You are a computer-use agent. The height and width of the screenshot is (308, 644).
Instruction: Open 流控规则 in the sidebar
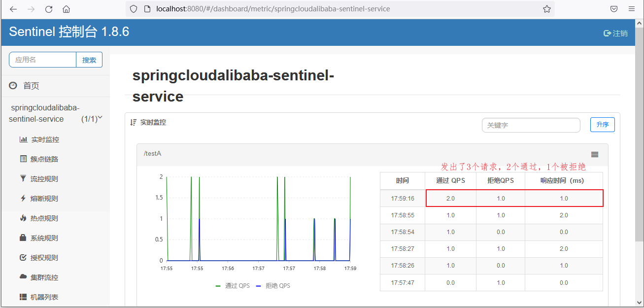coord(44,179)
